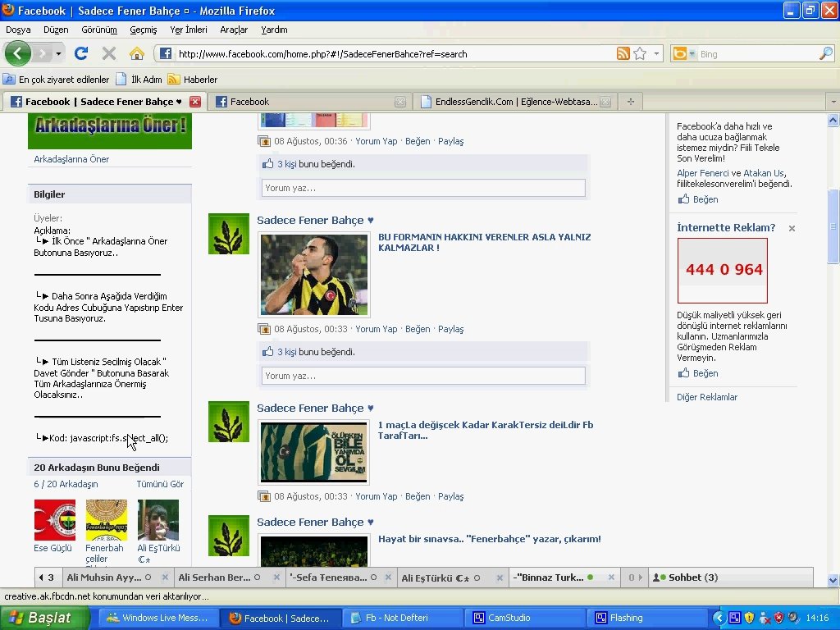840x630 pixels.
Task: Open the Firefox Home page icon
Action: coord(137,53)
